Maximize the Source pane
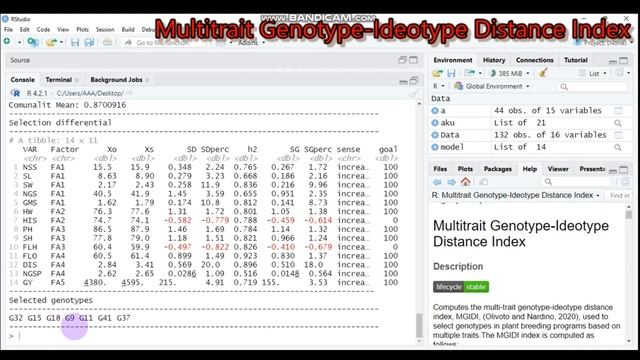The width and height of the screenshot is (640, 360). click(413, 60)
